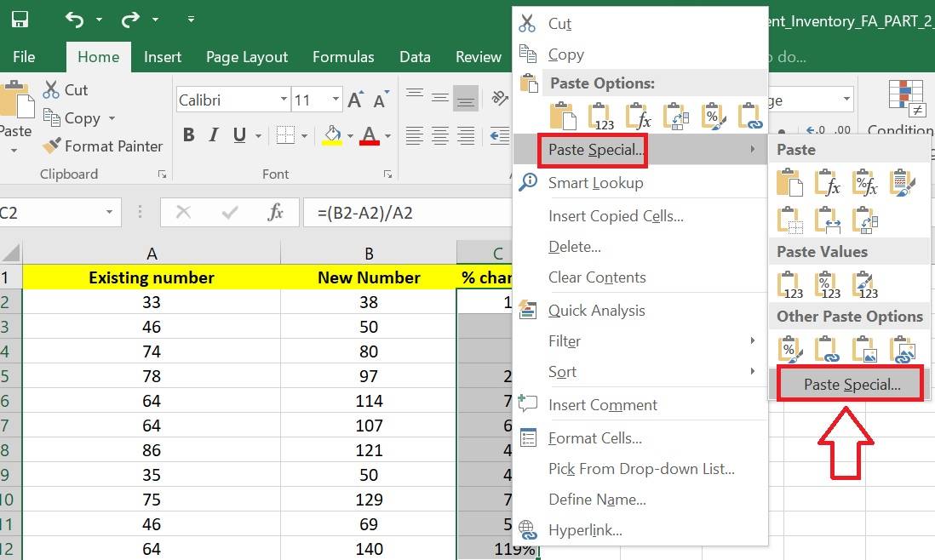Viewport: 935px width, 560px height.
Task: Toggle Italic formatting button
Action: click(x=215, y=135)
